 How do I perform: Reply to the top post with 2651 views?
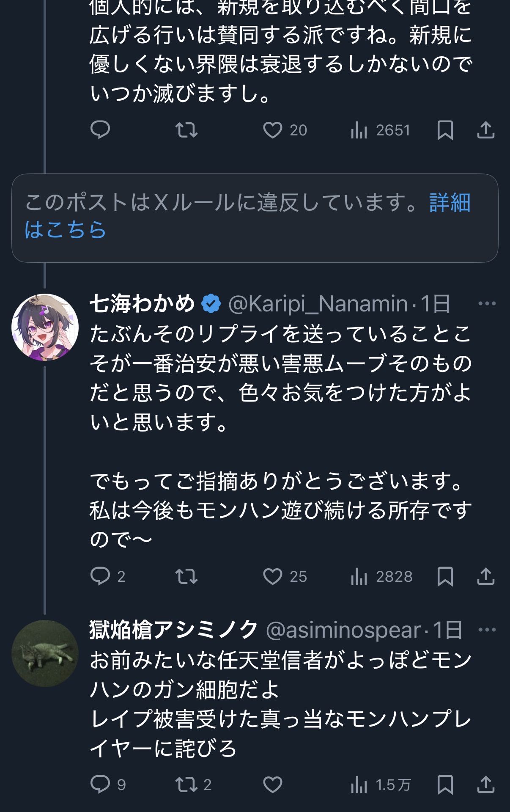[x=101, y=130]
